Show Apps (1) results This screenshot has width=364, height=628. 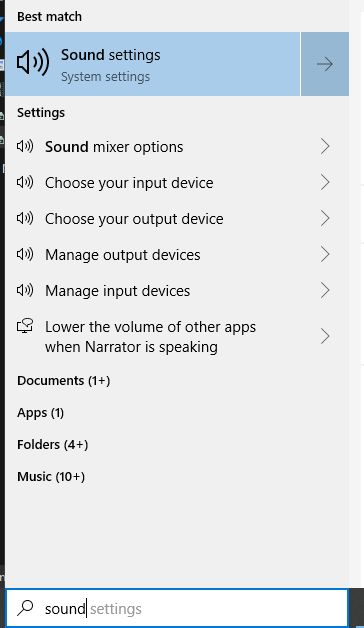click(40, 413)
